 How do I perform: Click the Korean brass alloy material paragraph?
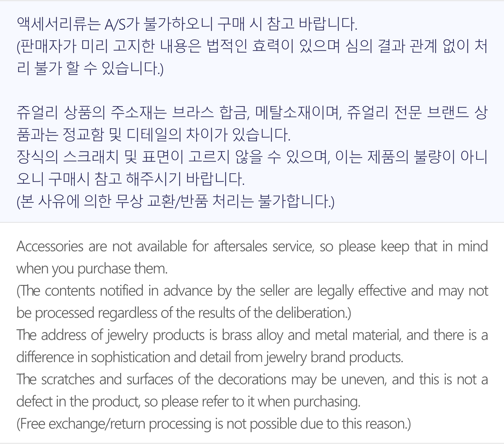[252, 124]
